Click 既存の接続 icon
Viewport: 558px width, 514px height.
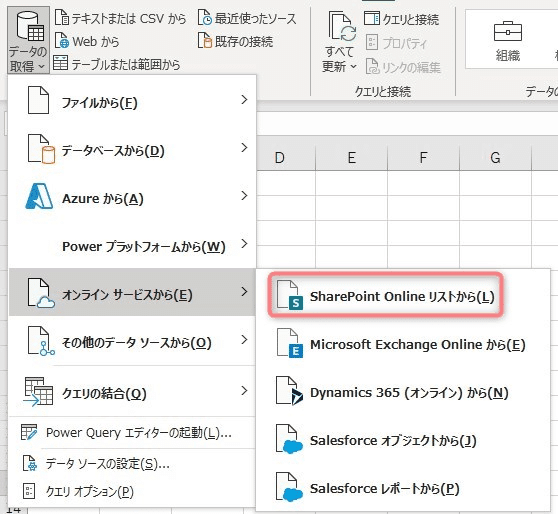(205, 41)
